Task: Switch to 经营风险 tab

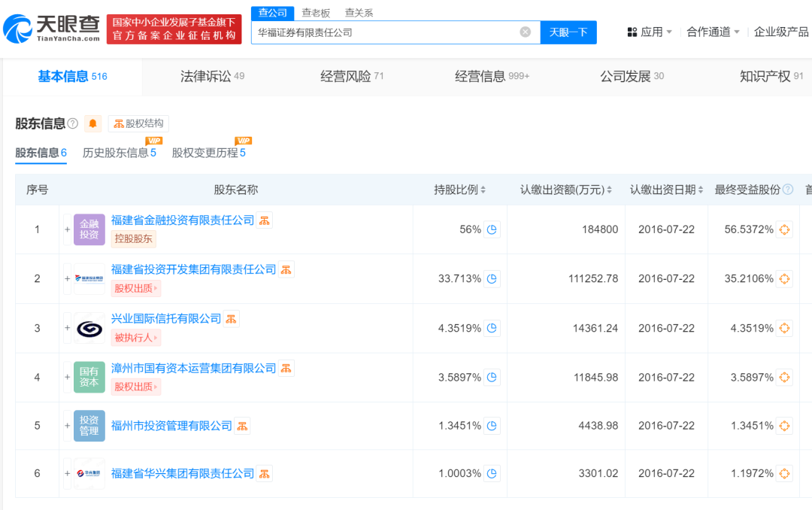Action: [x=352, y=77]
